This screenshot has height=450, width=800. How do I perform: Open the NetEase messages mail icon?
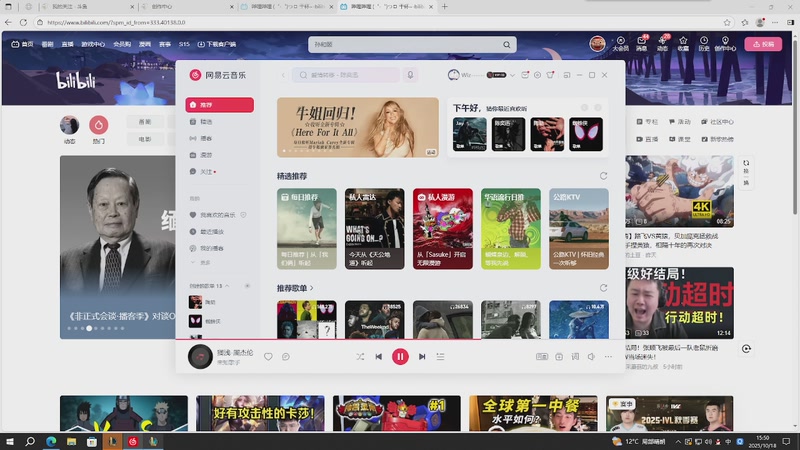tap(525, 75)
